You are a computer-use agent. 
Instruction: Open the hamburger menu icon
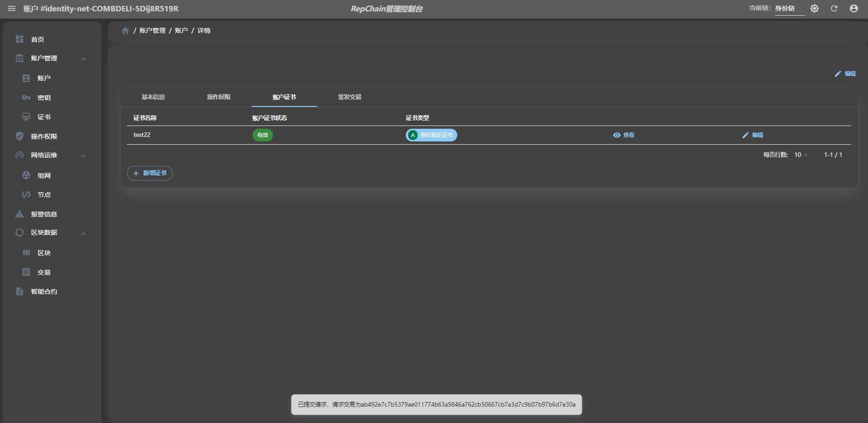click(12, 9)
